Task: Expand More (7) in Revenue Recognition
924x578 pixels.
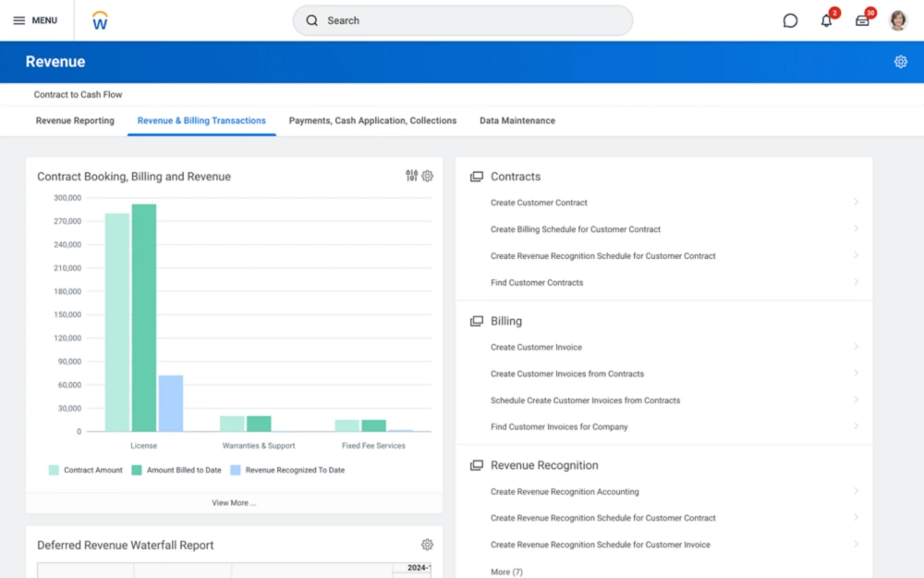Action: click(506, 572)
